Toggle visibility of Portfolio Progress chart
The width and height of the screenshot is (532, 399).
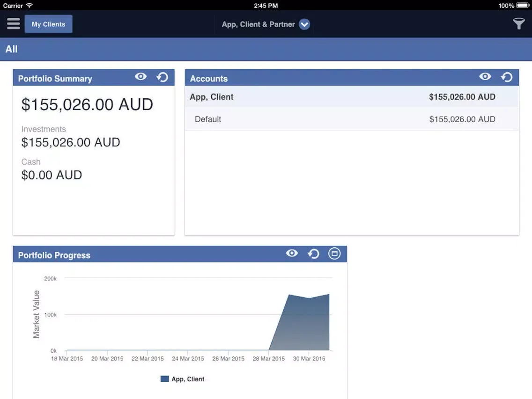coord(292,253)
